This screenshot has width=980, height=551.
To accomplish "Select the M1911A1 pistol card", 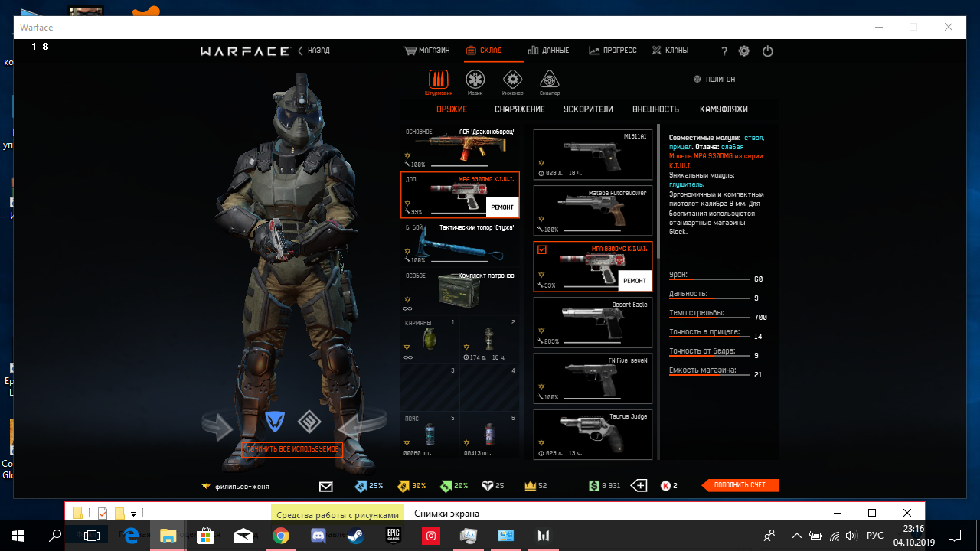I will tap(593, 155).
